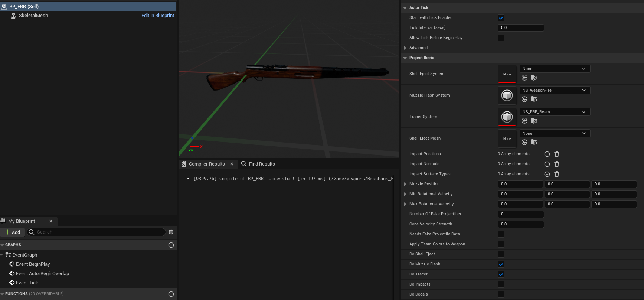Open Shell Eject System asset dropdown
The height and width of the screenshot is (300, 644).
555,69
